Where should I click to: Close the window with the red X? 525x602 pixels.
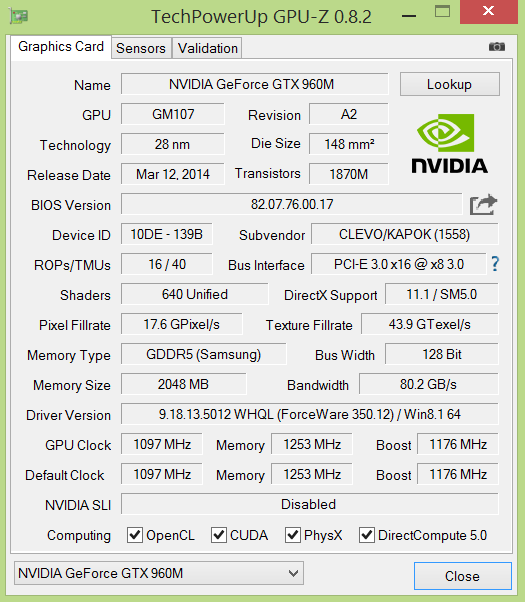click(x=489, y=12)
